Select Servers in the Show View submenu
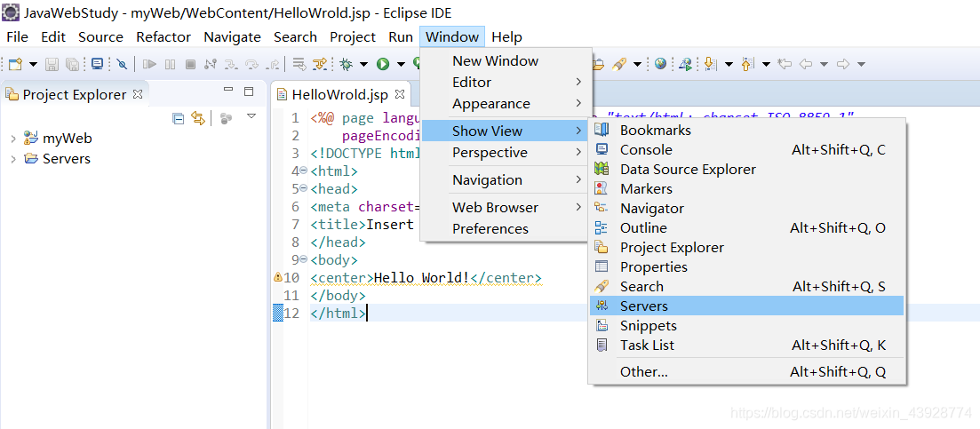The image size is (980, 429). click(747, 306)
